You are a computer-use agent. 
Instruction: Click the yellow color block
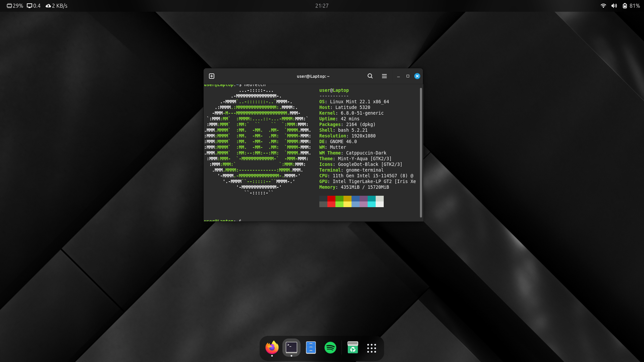pyautogui.click(x=347, y=204)
